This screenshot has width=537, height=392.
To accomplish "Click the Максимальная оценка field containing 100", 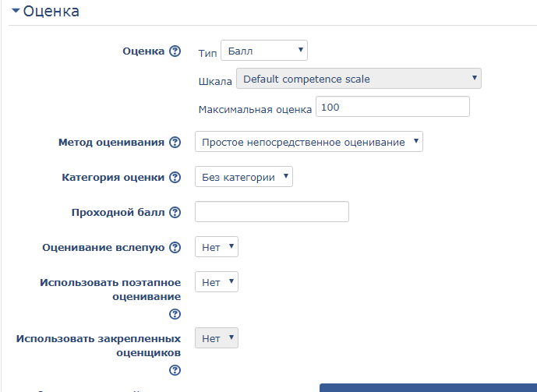I will point(392,107).
